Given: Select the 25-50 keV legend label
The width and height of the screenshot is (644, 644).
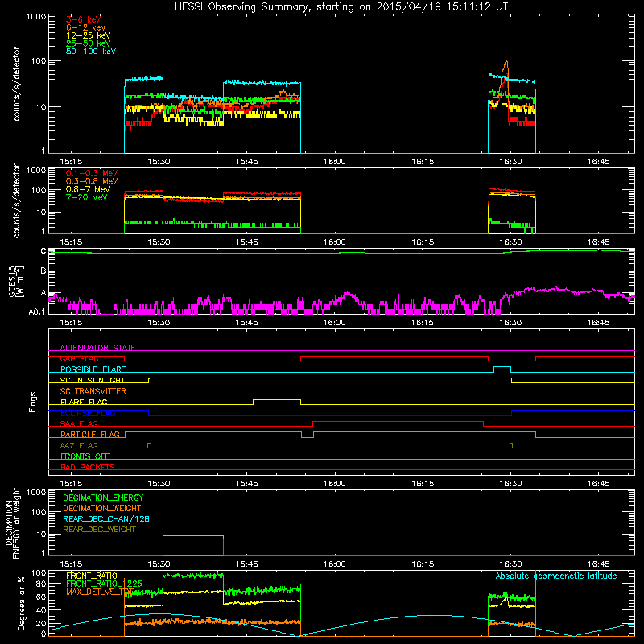Looking at the screenshot, I should (89, 43).
